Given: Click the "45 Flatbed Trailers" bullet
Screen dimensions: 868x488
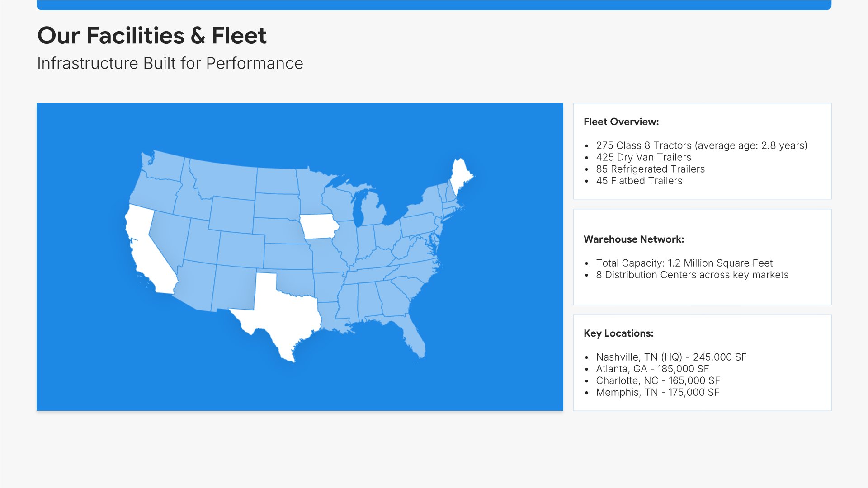Looking at the screenshot, I should pyautogui.click(x=639, y=181).
